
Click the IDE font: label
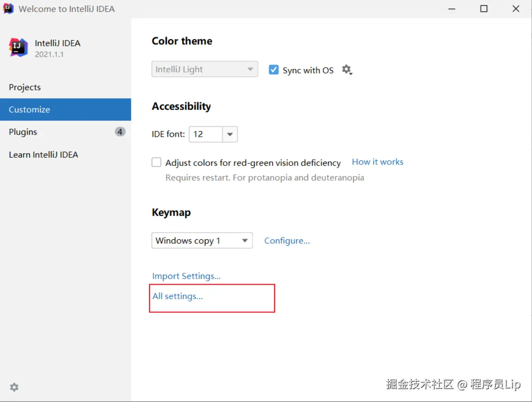coord(168,134)
